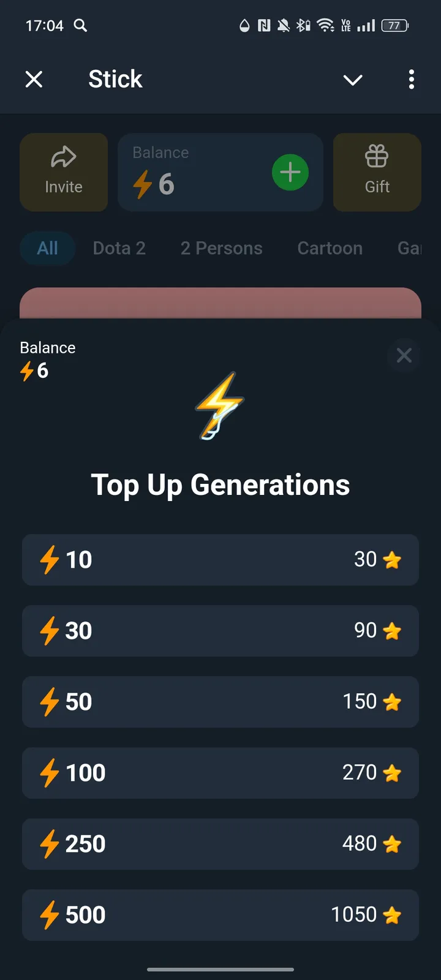Viewport: 441px width, 980px height.
Task: Dismiss the Top Up Generations sheet
Action: 404,355
